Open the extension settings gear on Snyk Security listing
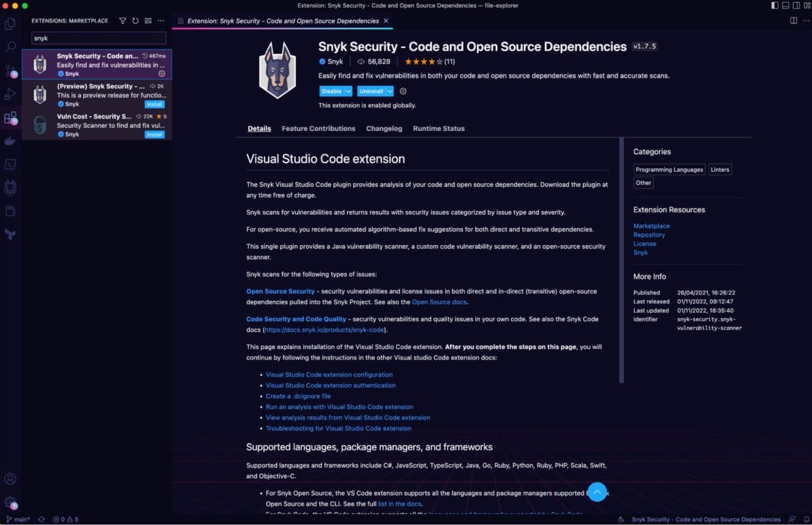Image resolution: width=812 pixels, height=525 pixels. [160, 74]
